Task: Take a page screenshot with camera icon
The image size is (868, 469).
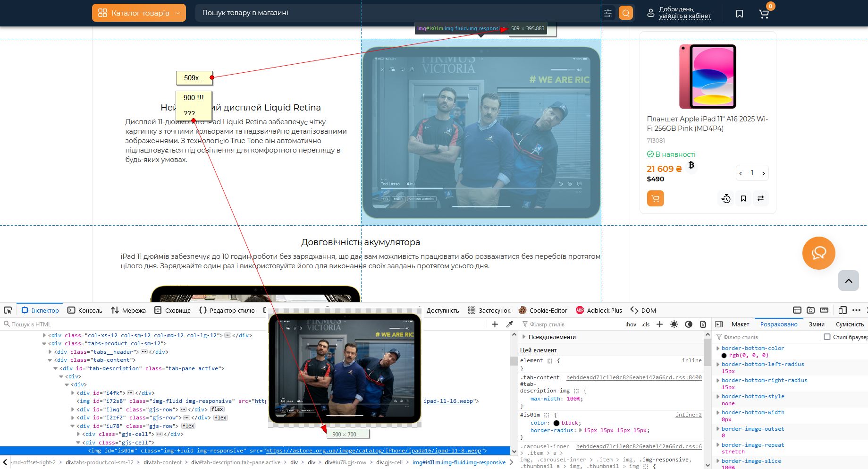Action: [x=810, y=310]
